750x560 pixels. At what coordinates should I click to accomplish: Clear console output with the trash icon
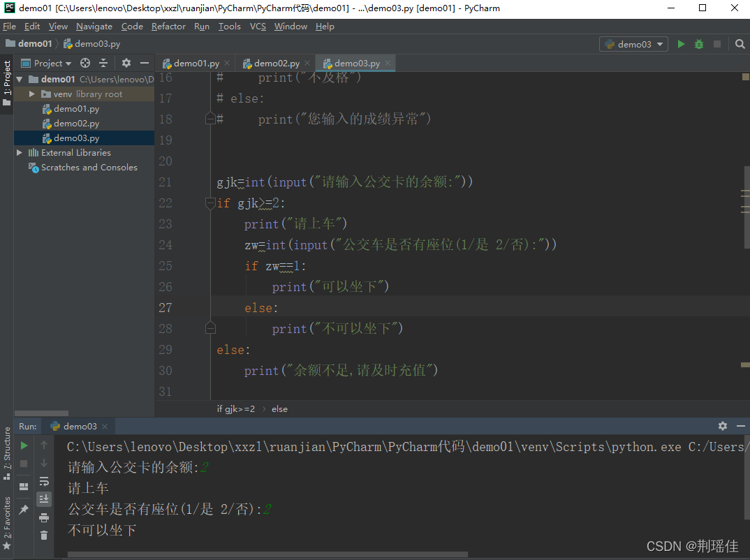point(43,534)
